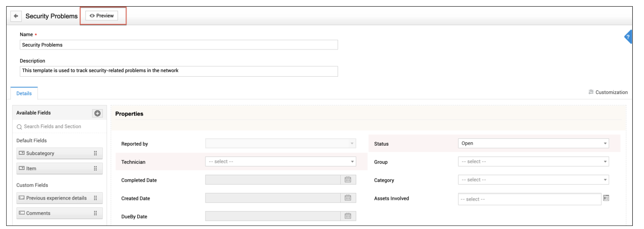The image size is (644, 229).
Task: Click the template Name input field
Action: click(178, 45)
